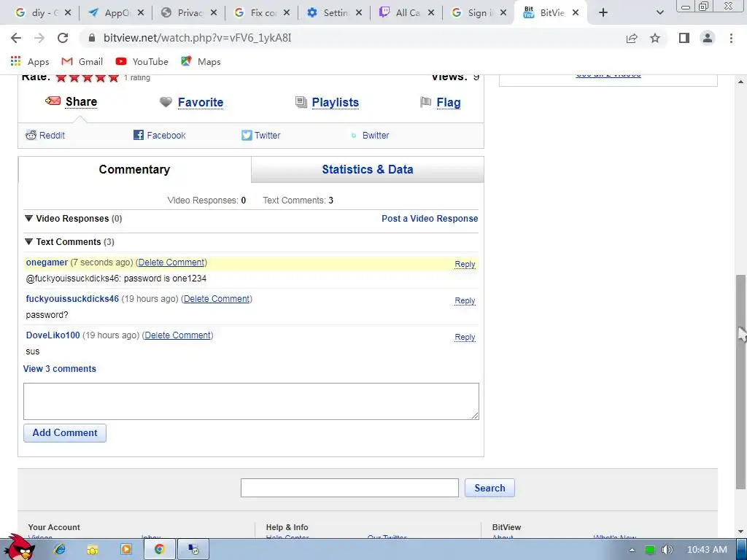The width and height of the screenshot is (747, 560).
Task: Click the Search button
Action: (489, 488)
